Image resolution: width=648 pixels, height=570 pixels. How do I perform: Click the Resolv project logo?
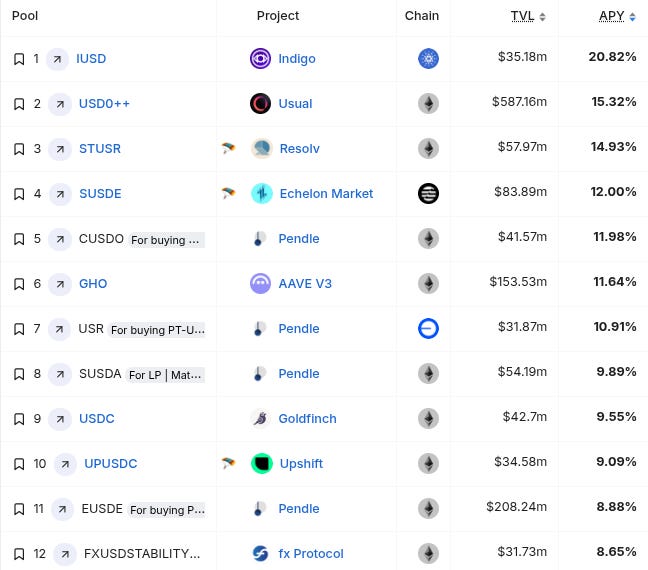262,148
